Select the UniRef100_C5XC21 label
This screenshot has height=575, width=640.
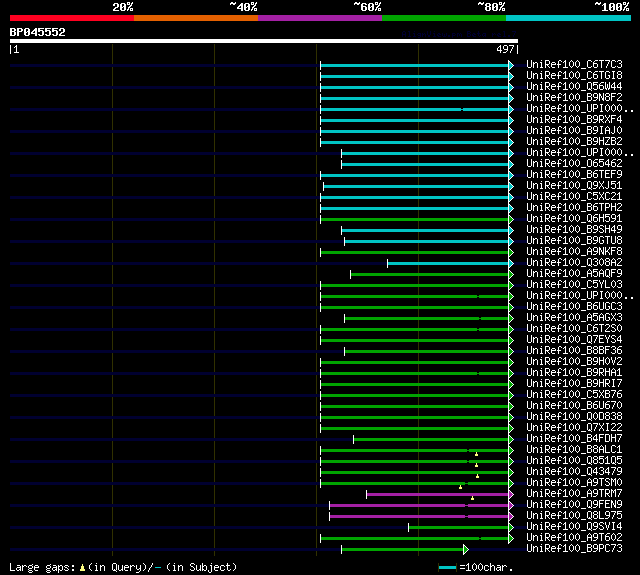pyautogui.click(x=574, y=197)
